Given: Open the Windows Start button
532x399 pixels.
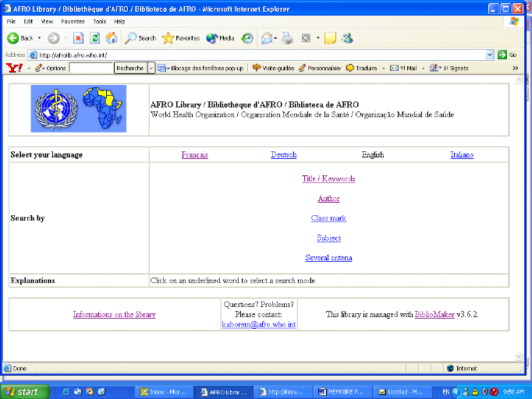Looking at the screenshot, I should coord(22,391).
